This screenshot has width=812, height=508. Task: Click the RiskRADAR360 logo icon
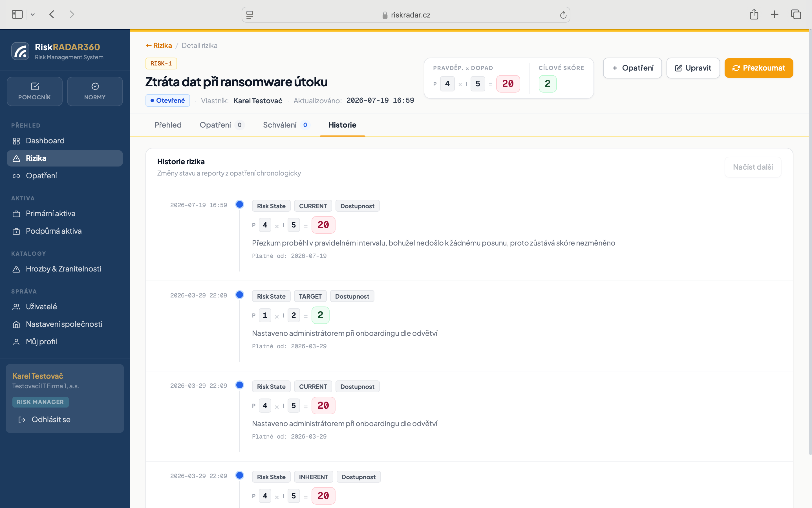tap(20, 51)
